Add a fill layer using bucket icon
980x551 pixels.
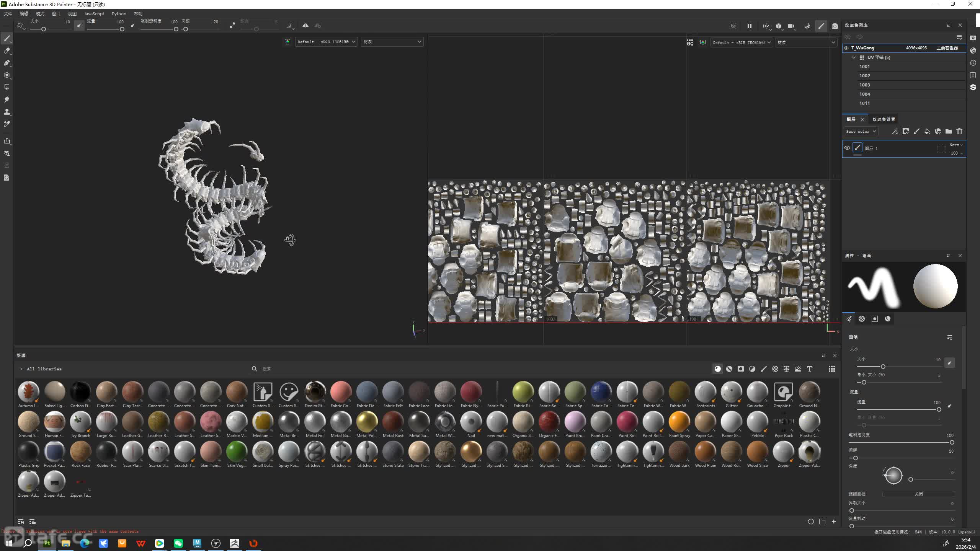tap(927, 131)
